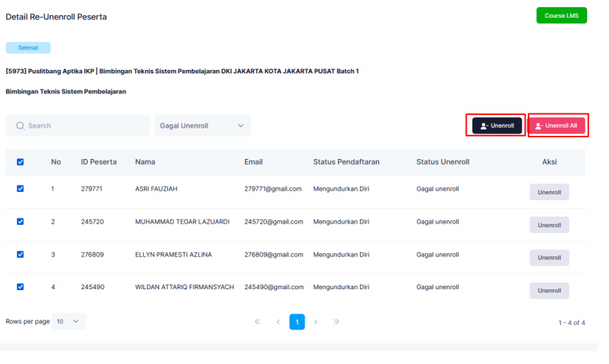This screenshot has width=609, height=364.
Task: Go to first page arrow icon
Action: (x=258, y=322)
